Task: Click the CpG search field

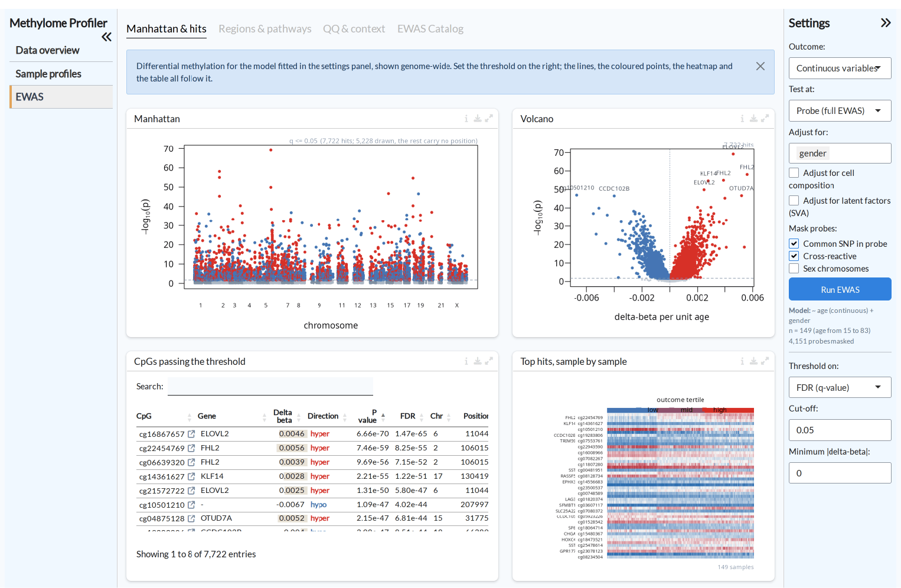Action: [270, 387]
